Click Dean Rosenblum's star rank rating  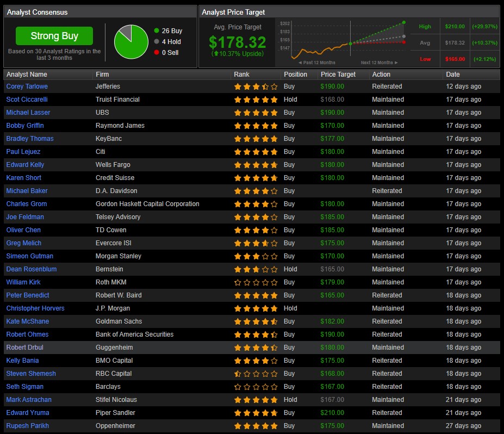[x=256, y=269]
